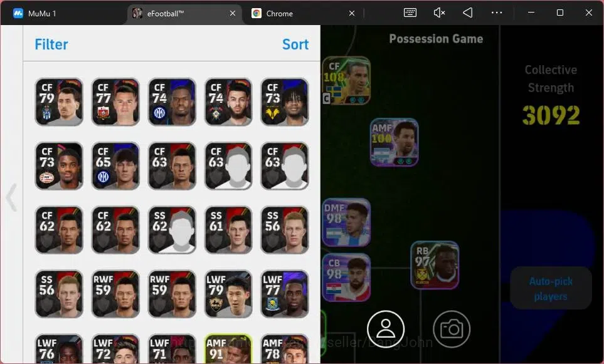The image size is (604, 364).
Task: Open the player profile view icon
Action: click(386, 329)
